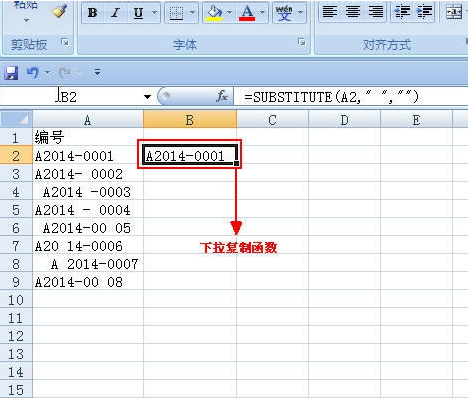Apply red font color A icon

[247, 13]
